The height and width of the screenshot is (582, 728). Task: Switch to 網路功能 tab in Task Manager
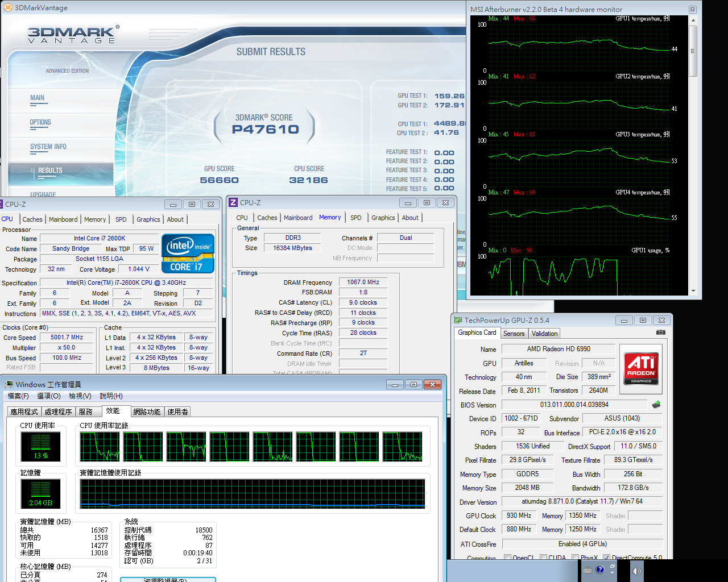(147, 412)
